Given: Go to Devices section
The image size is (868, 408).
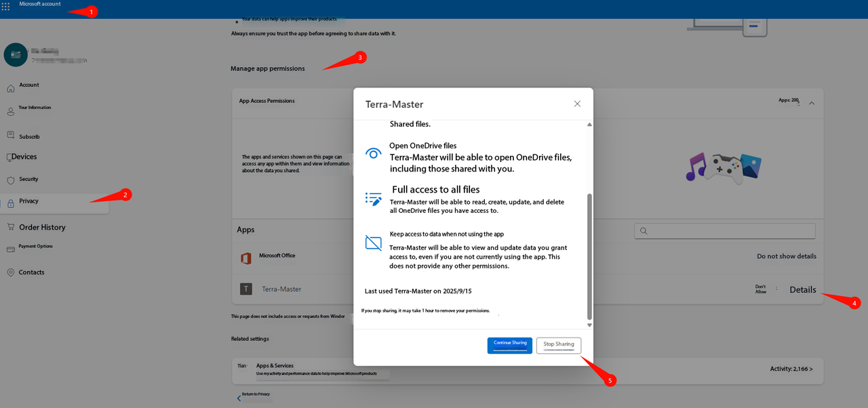Looking at the screenshot, I should coord(24,157).
